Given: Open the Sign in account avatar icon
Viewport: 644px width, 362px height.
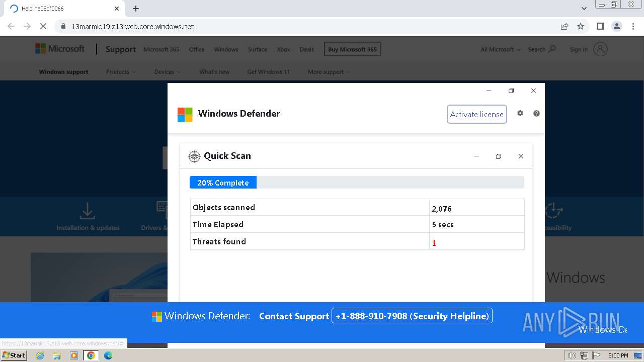Looking at the screenshot, I should (x=600, y=49).
